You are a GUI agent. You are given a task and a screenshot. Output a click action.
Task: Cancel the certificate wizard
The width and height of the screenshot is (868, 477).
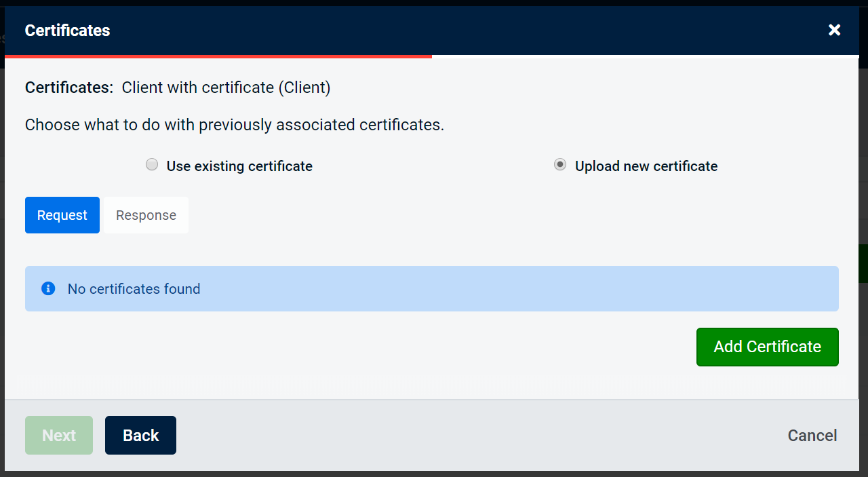click(812, 435)
